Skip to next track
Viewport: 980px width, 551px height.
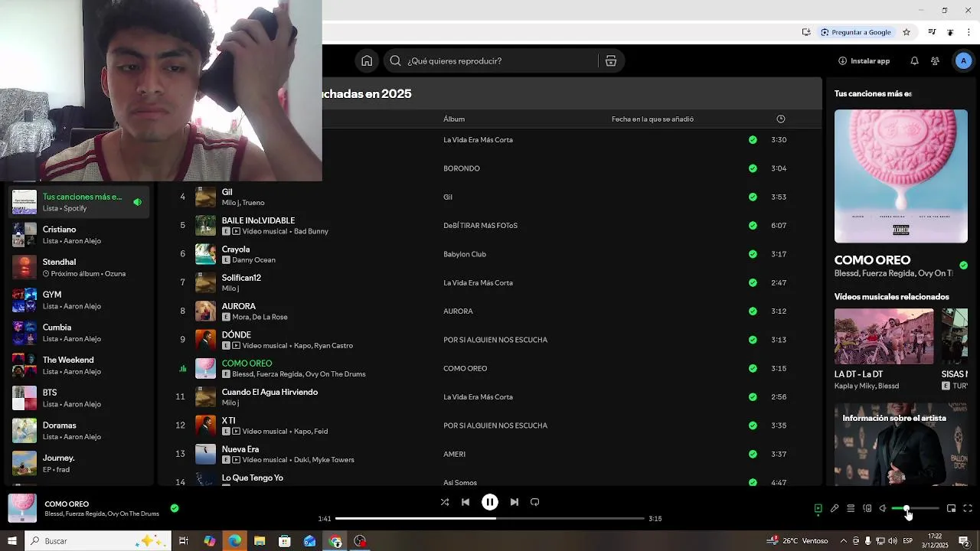pyautogui.click(x=514, y=502)
